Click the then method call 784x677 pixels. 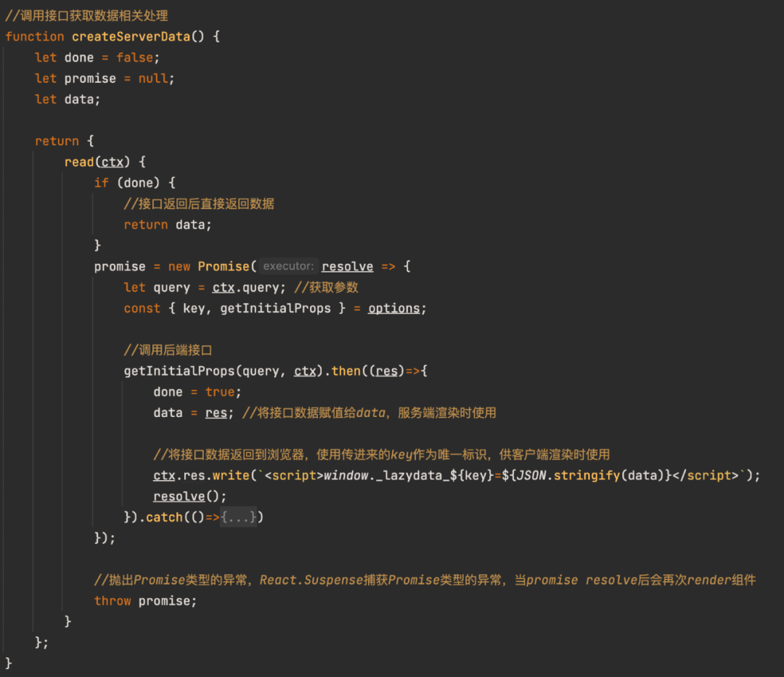(x=346, y=370)
